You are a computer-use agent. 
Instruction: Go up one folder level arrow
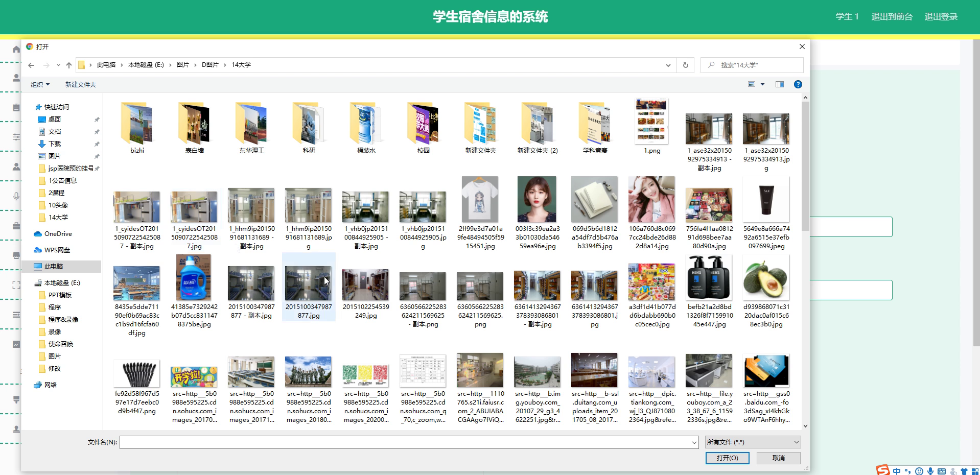(69, 65)
